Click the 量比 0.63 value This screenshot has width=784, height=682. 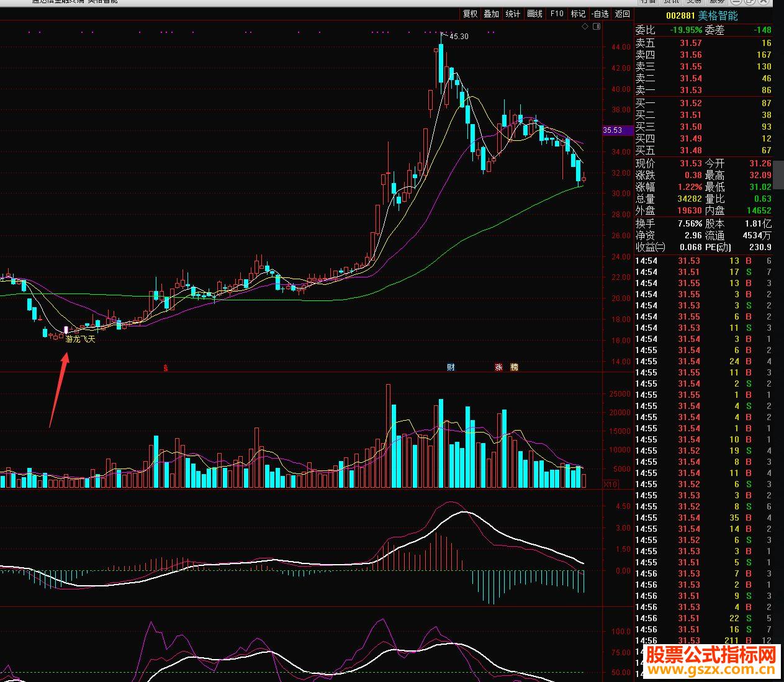(763, 199)
